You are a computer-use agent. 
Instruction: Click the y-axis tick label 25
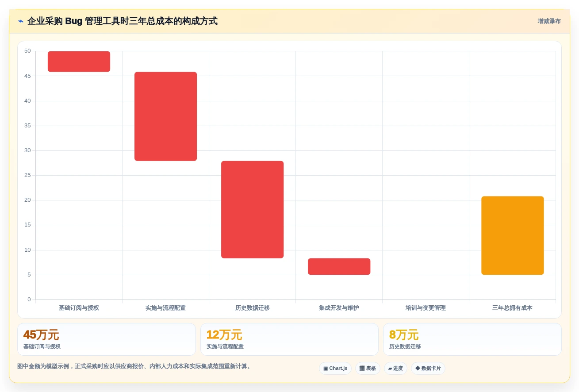[27, 175]
